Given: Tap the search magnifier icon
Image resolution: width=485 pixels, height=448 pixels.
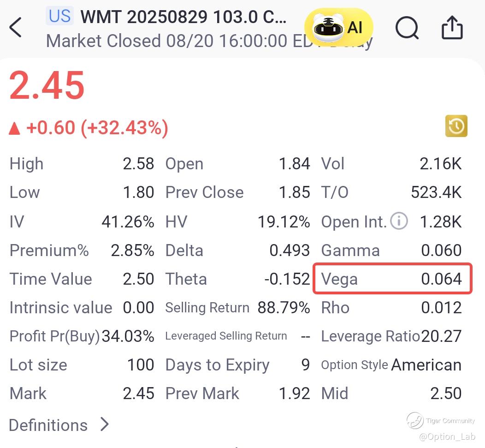Looking at the screenshot, I should pos(407,28).
